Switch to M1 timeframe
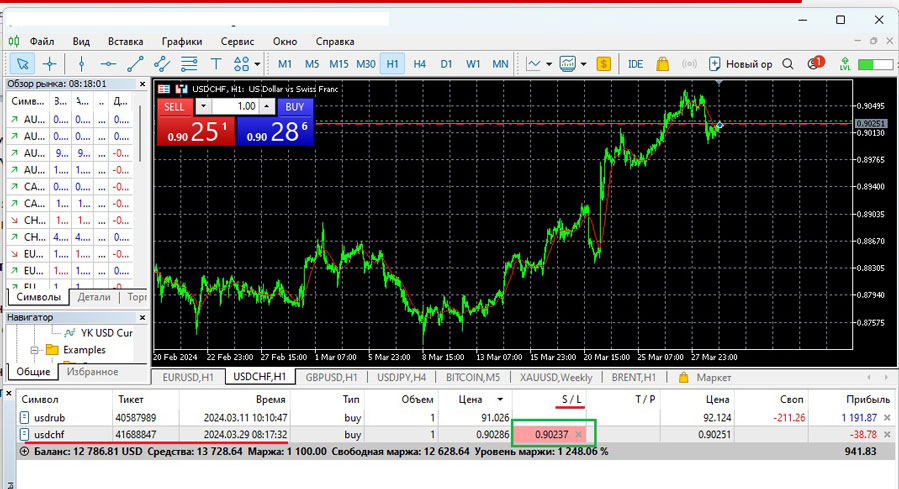This screenshot has width=899, height=489. pyautogui.click(x=285, y=64)
